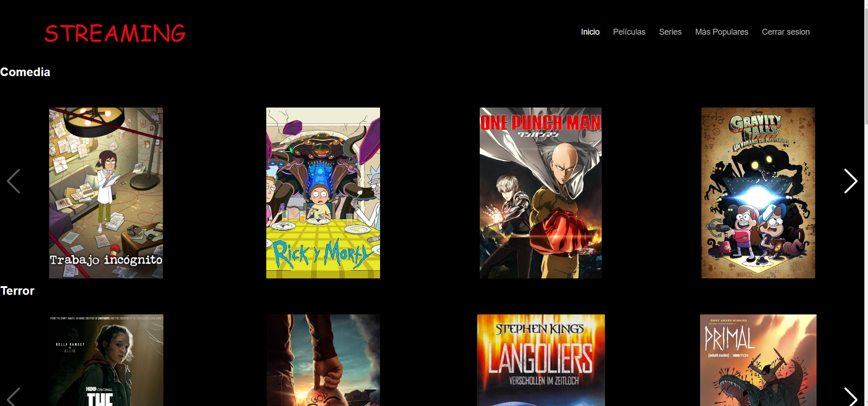Open the One Punch Man poster

(x=540, y=193)
